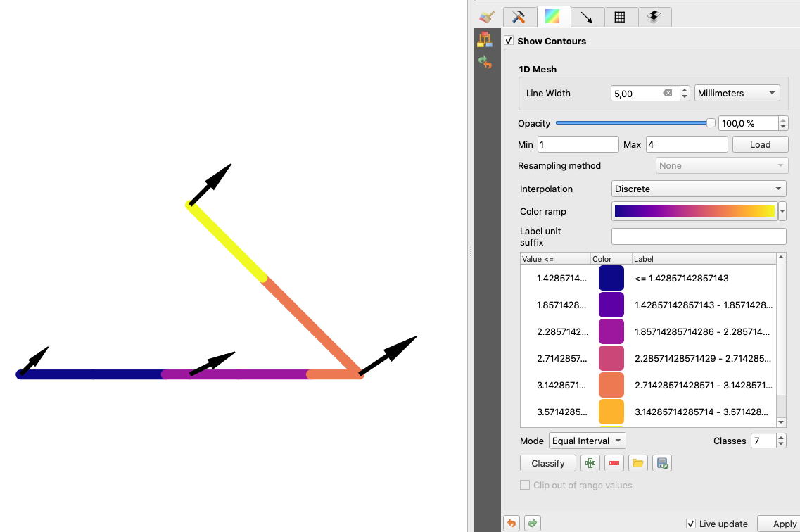Open the Symbology paintbrush panel

click(x=485, y=17)
